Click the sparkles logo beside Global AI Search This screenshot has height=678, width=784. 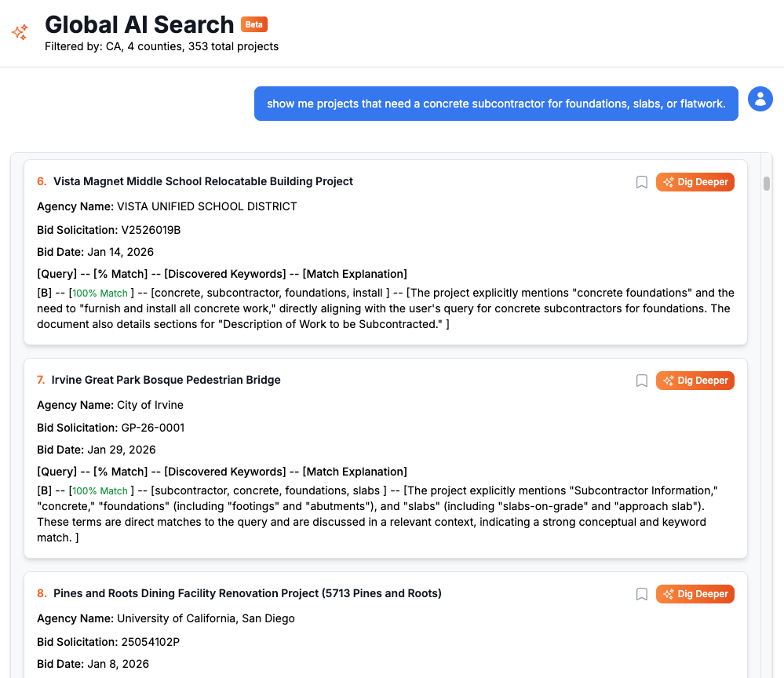[19, 32]
